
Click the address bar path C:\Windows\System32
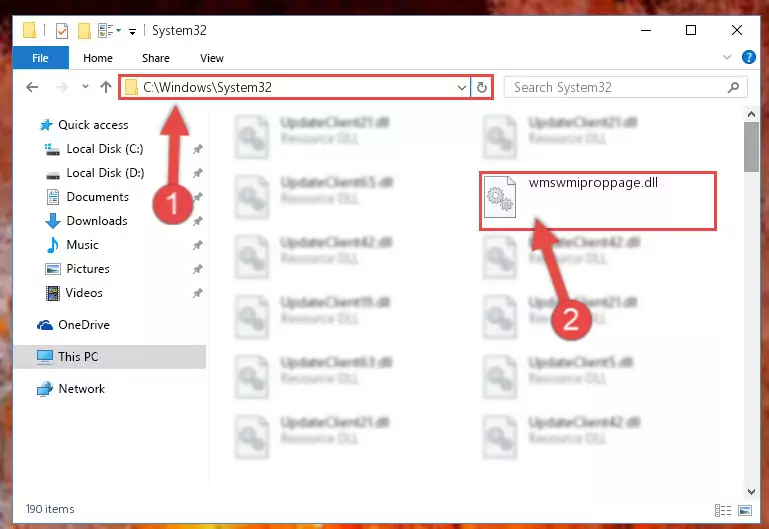tap(207, 87)
